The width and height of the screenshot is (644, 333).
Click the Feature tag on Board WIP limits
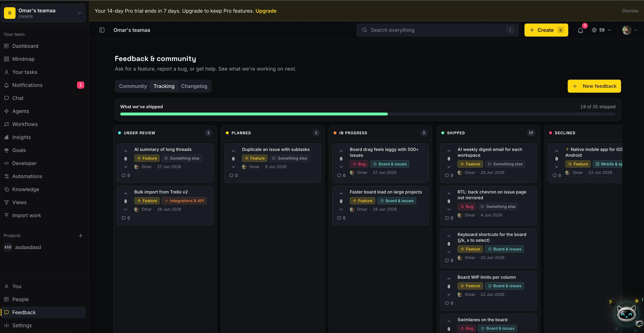[470, 286]
